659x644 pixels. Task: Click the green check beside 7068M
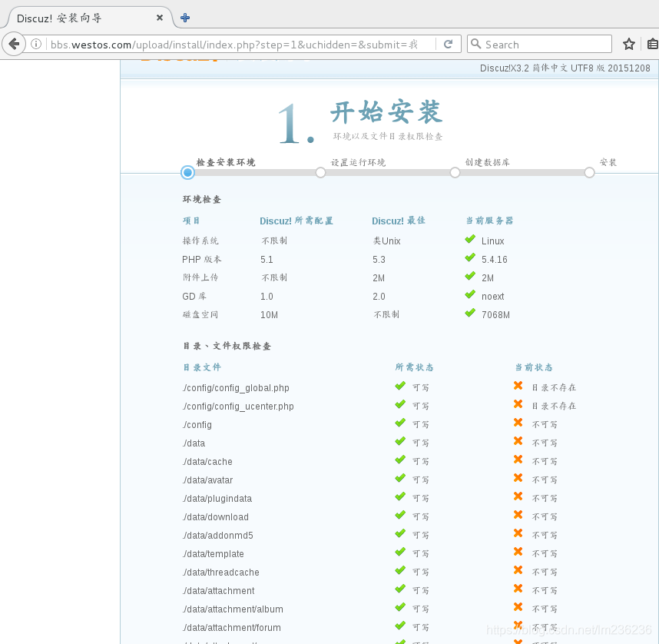(x=470, y=313)
